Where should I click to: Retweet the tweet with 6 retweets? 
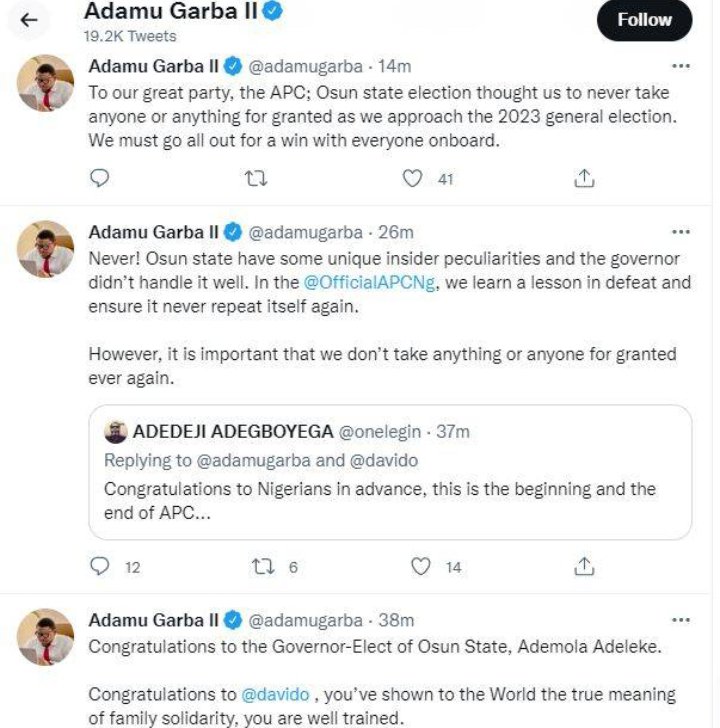(x=263, y=566)
